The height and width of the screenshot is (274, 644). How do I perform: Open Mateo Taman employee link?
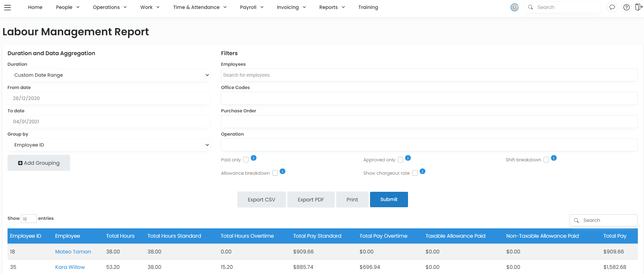(73, 252)
